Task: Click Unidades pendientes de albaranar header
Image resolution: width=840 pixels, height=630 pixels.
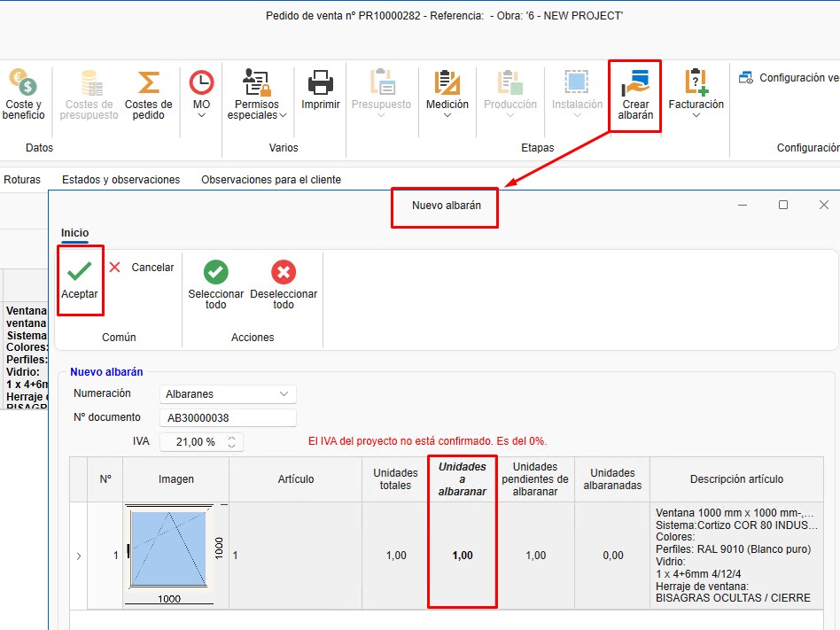Action: 534,479
